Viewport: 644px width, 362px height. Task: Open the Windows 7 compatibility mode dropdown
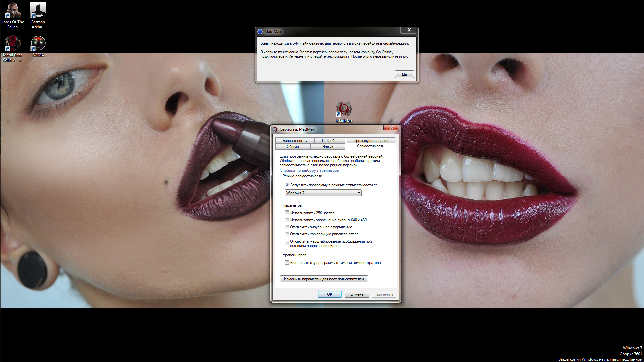(x=323, y=193)
